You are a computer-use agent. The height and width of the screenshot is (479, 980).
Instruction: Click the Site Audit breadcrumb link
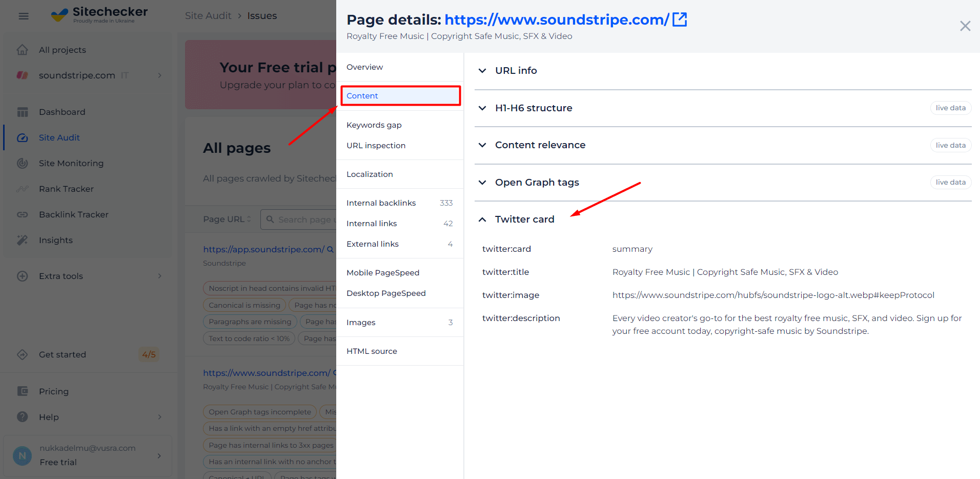click(208, 16)
